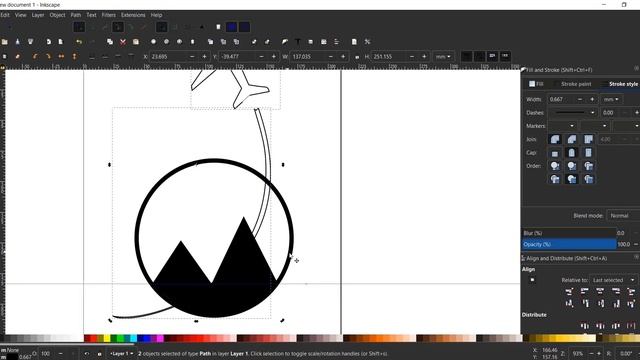Image resolution: width=640 pixels, height=360 pixels.
Task: Select the butt cap icon
Action: (x=555, y=153)
